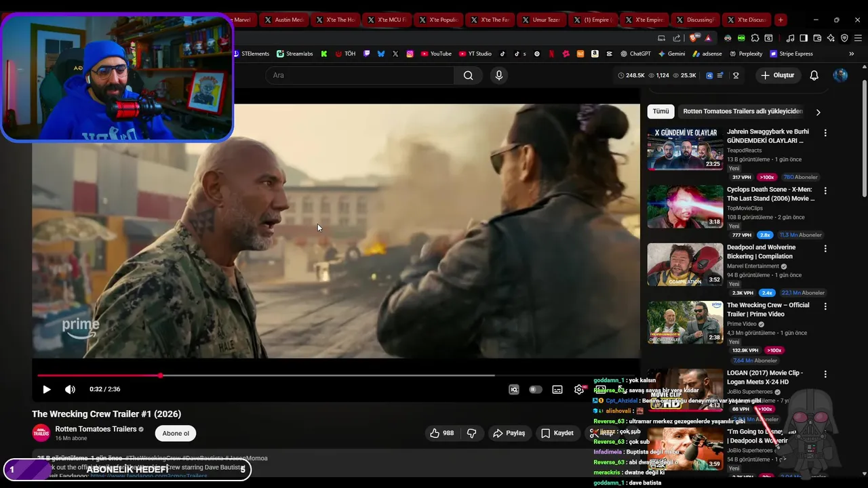Open the Cyclops Death Scene video thumbnail
This screenshot has height=488, width=868.
point(685,207)
